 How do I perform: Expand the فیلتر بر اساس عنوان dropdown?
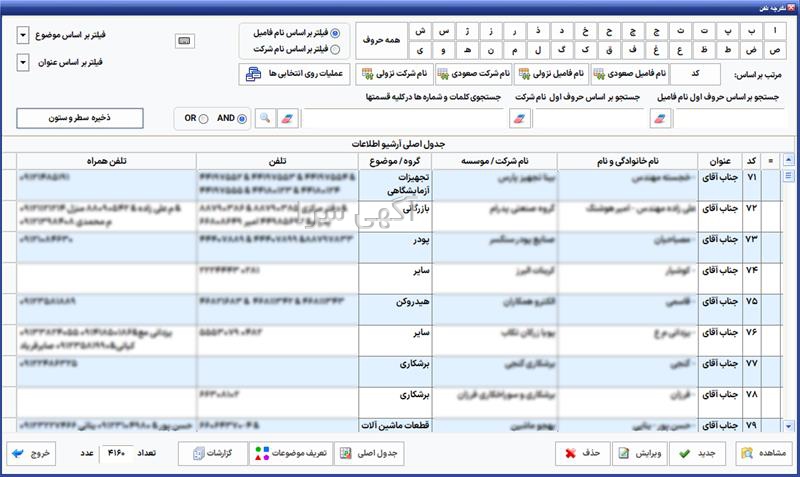pyautogui.click(x=23, y=63)
